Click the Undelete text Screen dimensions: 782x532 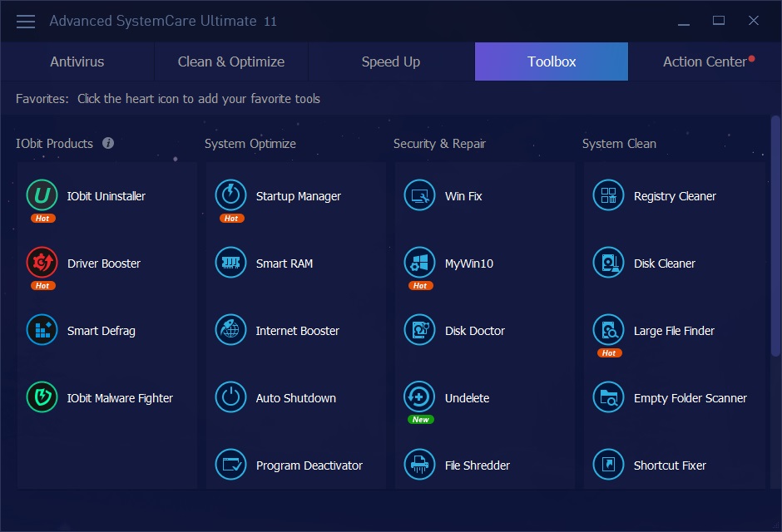click(467, 398)
